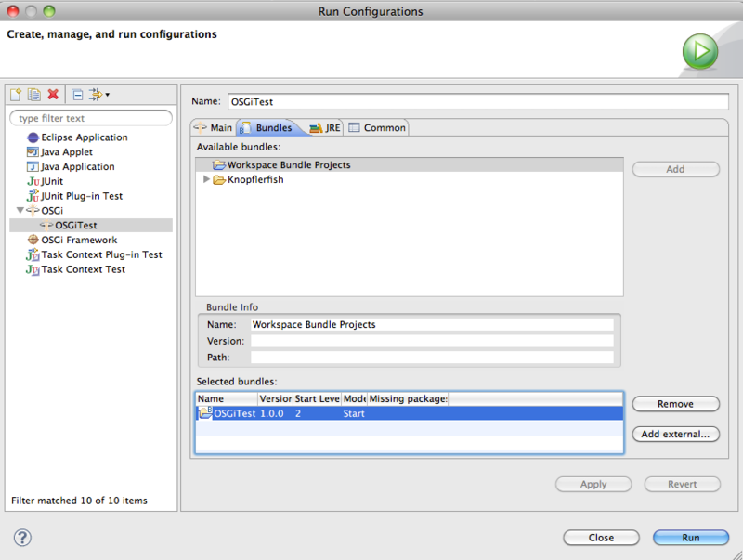
Task: Collapse the OSGi tree node
Action: click(20, 210)
